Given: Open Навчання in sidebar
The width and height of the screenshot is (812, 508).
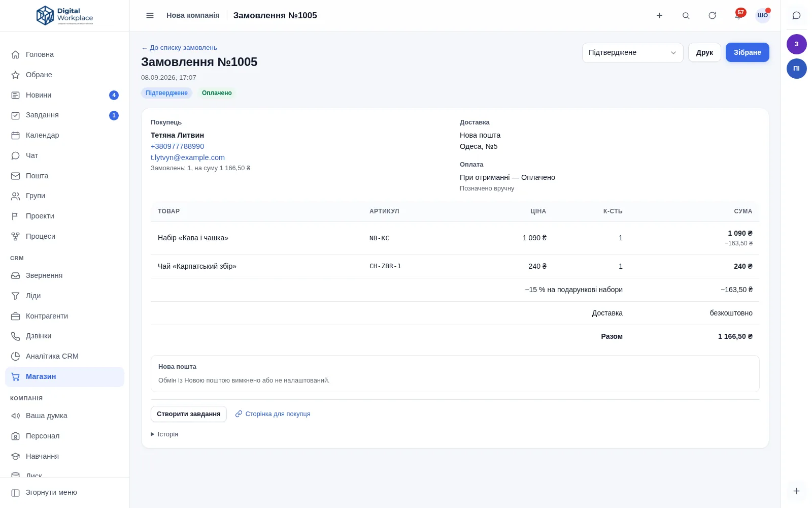Looking at the screenshot, I should click(x=64, y=456).
